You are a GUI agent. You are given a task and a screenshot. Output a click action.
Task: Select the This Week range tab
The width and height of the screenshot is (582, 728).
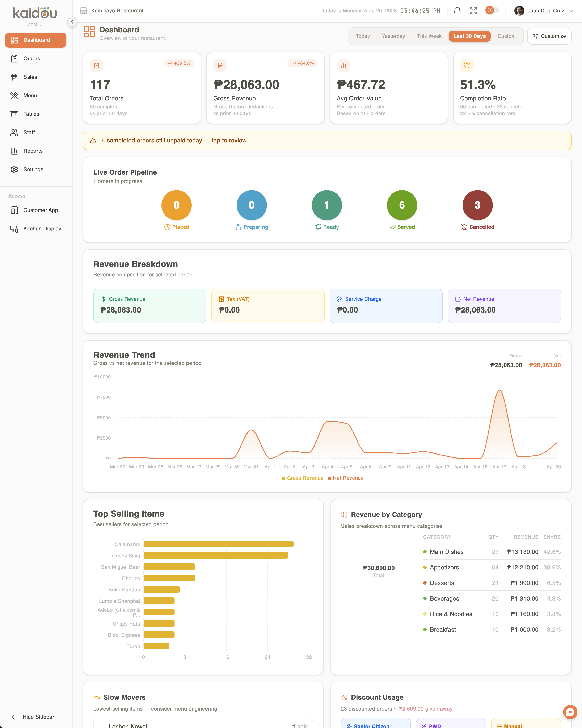(429, 36)
